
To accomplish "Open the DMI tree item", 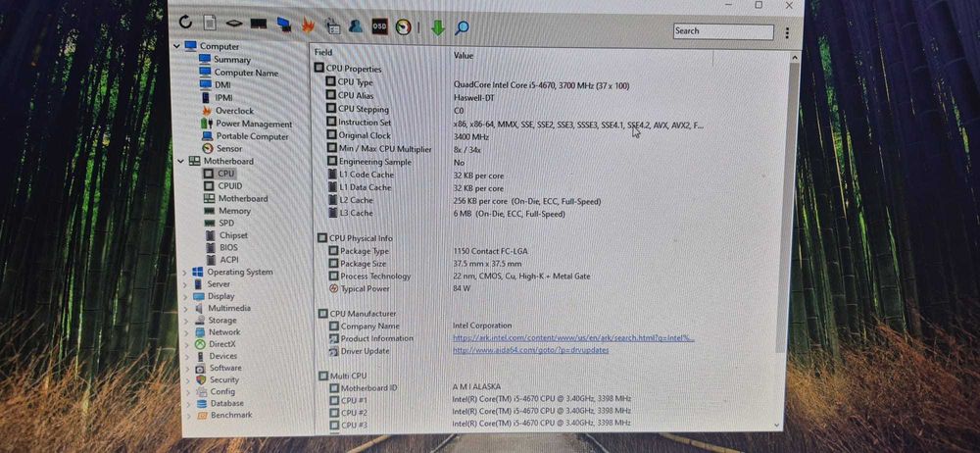I will click(222, 85).
